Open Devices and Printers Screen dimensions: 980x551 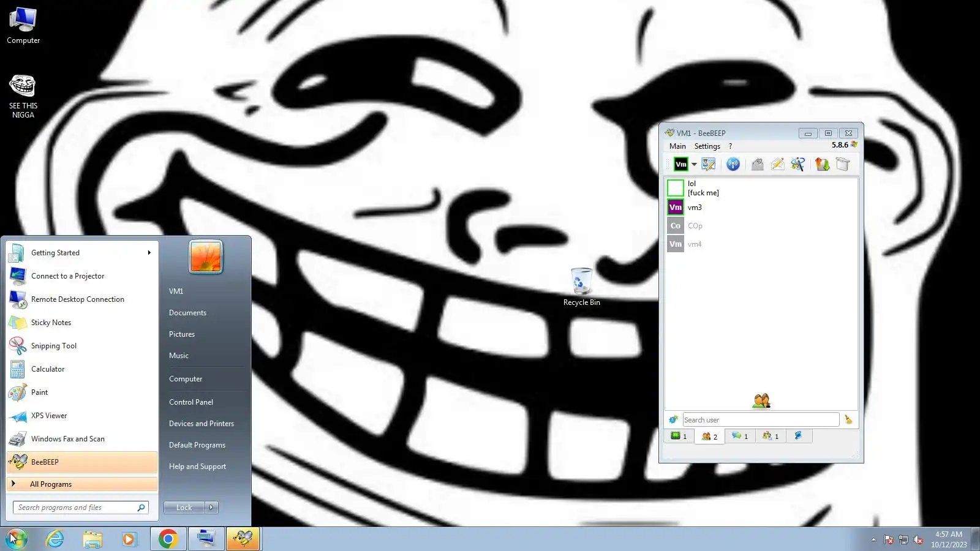tap(202, 424)
